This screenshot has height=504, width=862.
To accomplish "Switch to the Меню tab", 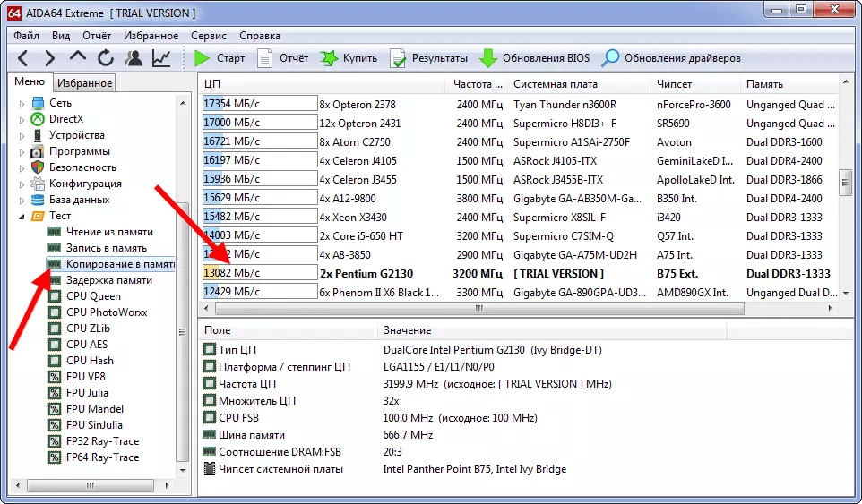I will (x=30, y=81).
